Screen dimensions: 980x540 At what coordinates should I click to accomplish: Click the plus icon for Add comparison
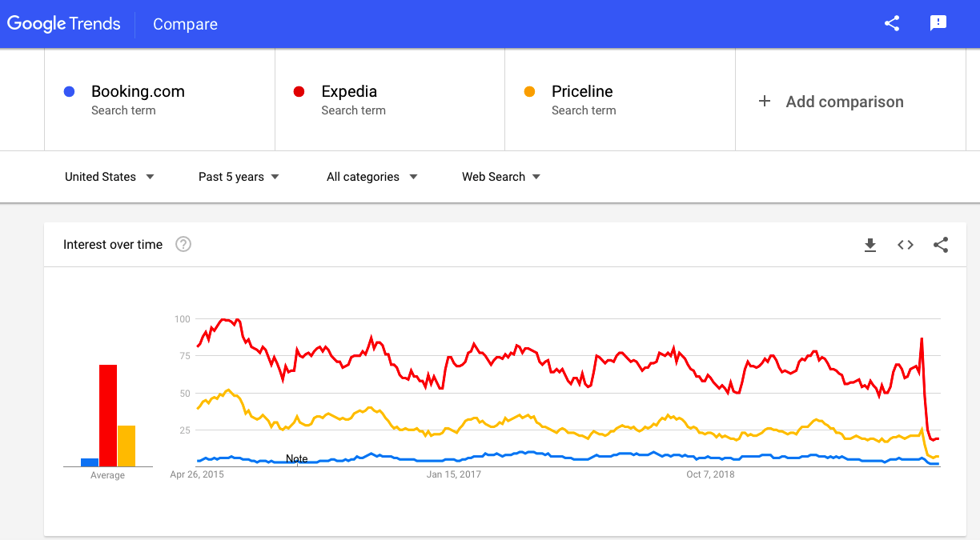point(765,102)
